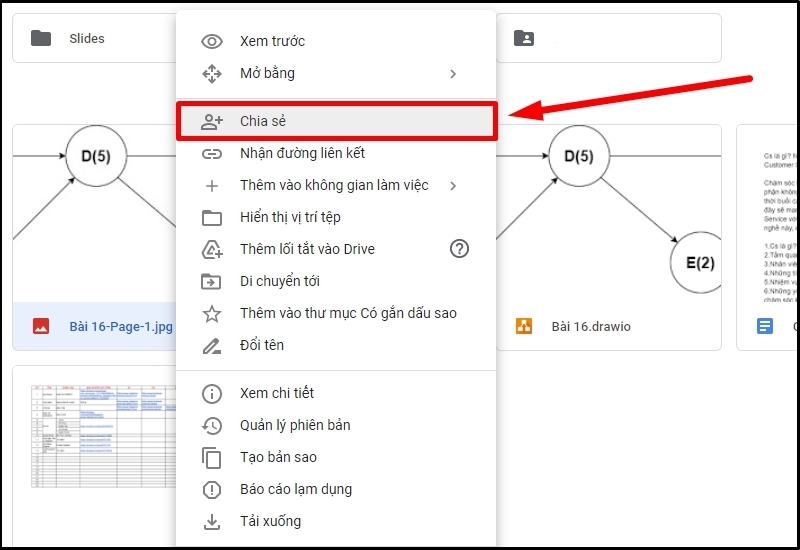Click the add-person icon for Chia sẻ
This screenshot has width=800, height=550.
tap(212, 121)
